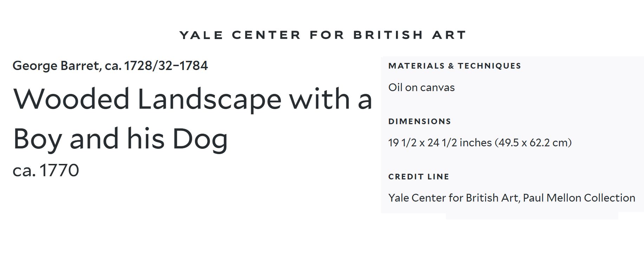The width and height of the screenshot is (644, 261).
Task: Click the artwork date ca. 1770
Action: click(x=46, y=171)
